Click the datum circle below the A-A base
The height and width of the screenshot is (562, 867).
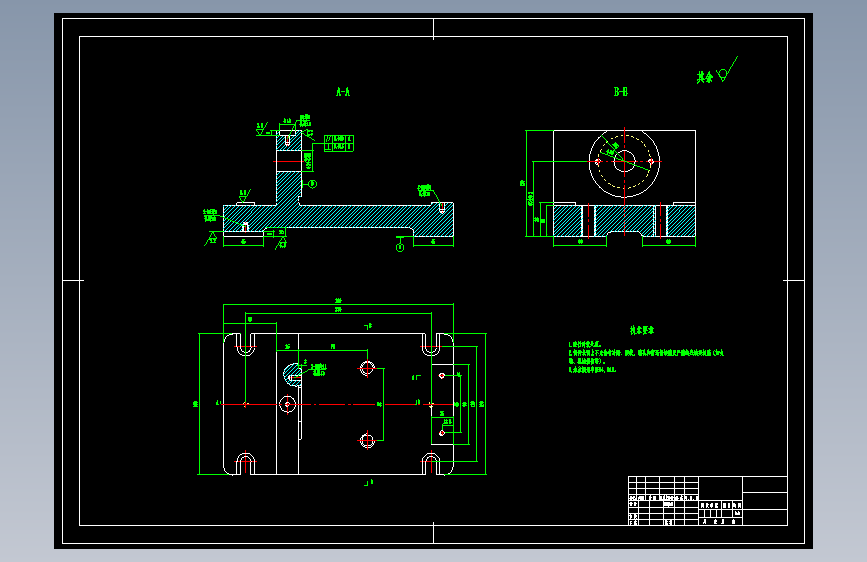coord(400,247)
